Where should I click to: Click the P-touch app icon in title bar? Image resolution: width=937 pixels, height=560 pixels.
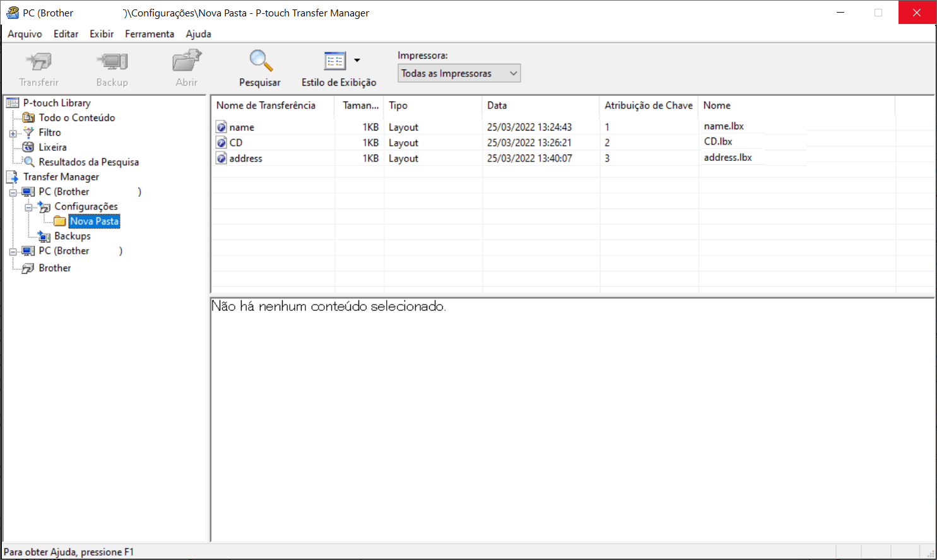point(13,13)
